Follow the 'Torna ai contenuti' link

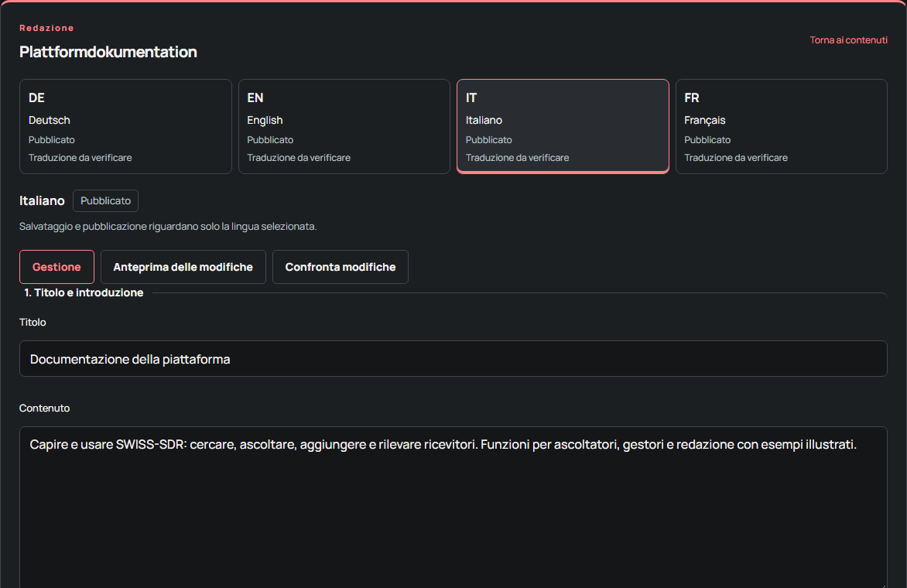tap(849, 40)
